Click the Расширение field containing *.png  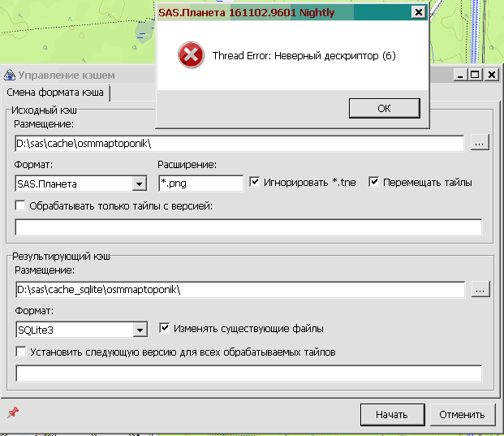click(x=200, y=183)
